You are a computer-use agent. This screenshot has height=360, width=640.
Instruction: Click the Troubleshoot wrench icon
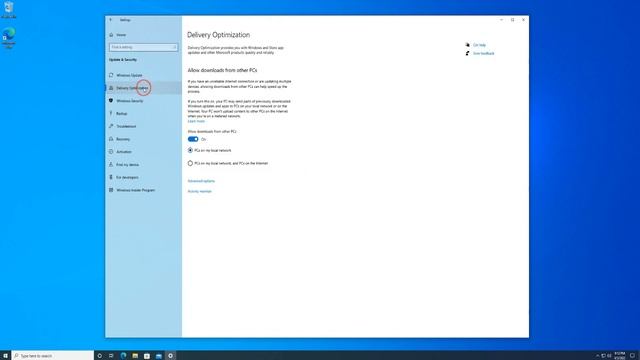tap(111, 126)
